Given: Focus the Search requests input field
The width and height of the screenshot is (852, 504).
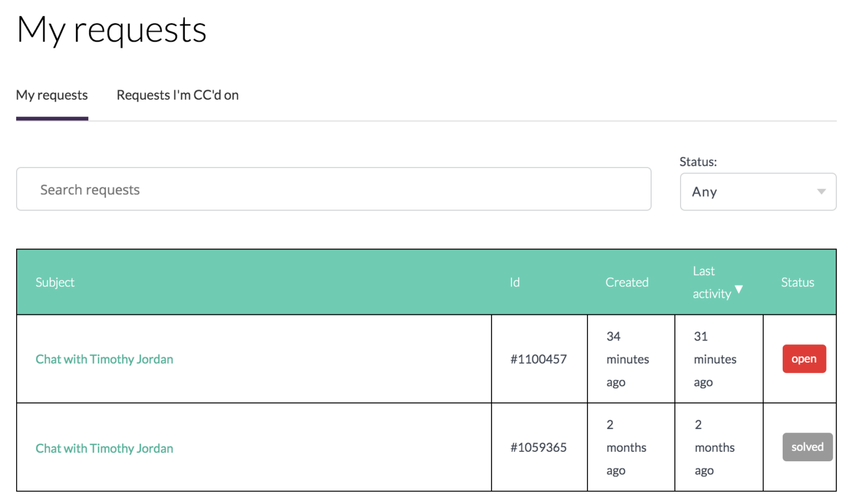Looking at the screenshot, I should point(333,190).
